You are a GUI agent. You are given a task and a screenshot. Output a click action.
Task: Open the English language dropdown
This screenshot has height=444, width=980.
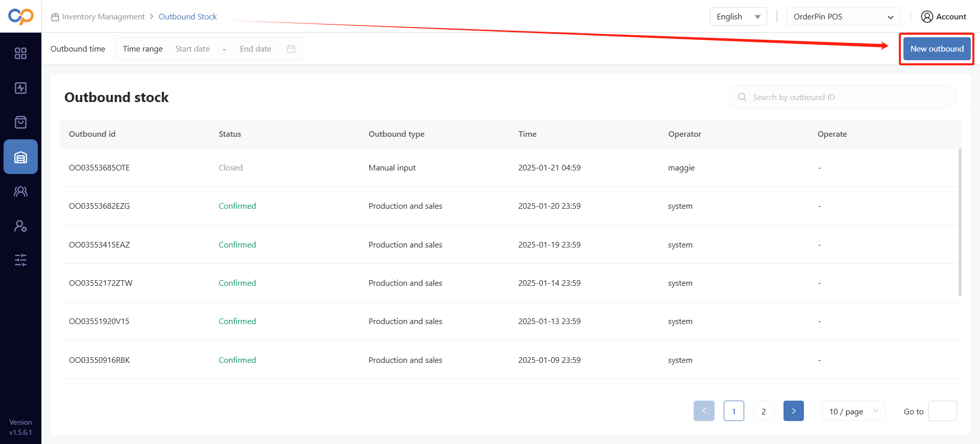(738, 17)
